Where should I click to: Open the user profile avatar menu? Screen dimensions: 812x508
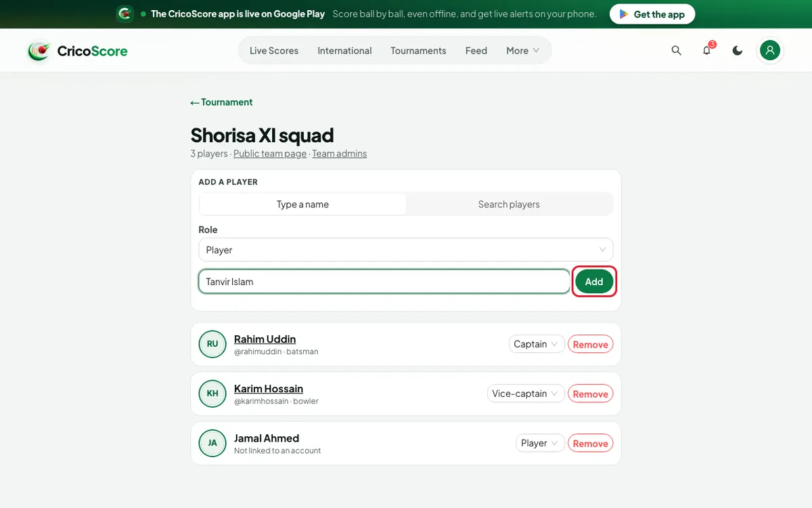click(770, 50)
